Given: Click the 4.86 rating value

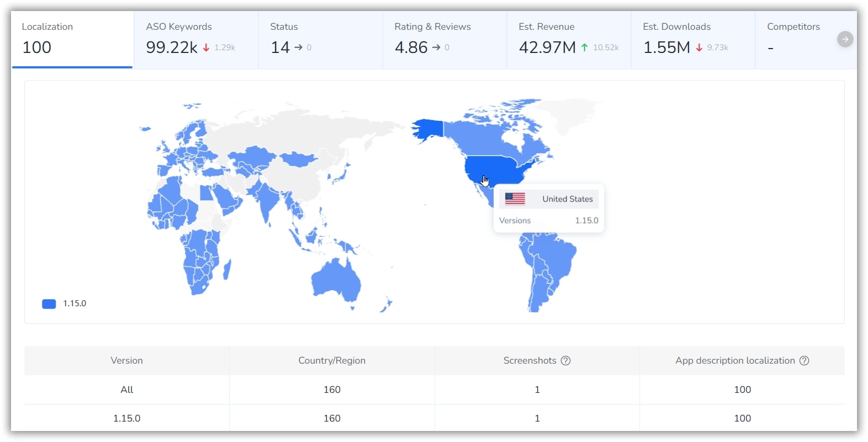Looking at the screenshot, I should (x=411, y=47).
